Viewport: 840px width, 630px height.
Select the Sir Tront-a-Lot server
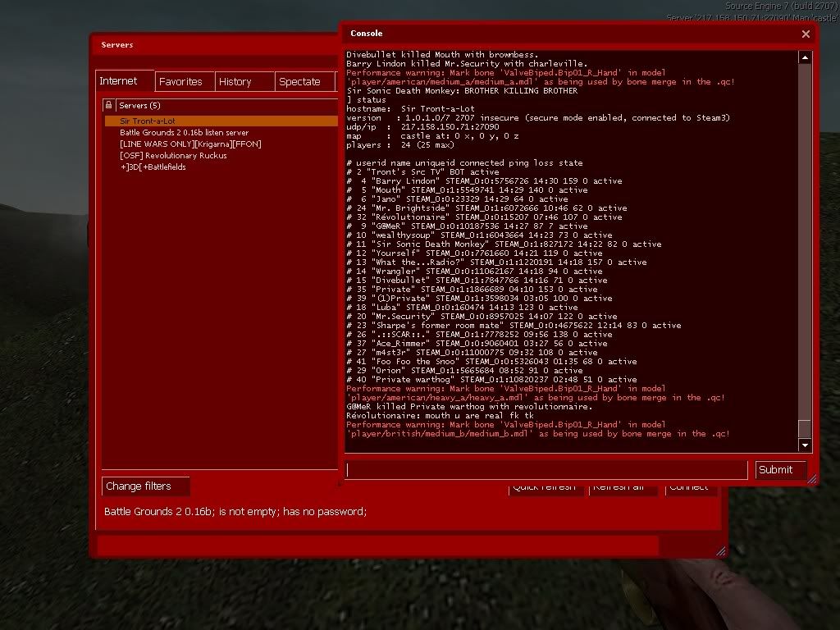221,121
